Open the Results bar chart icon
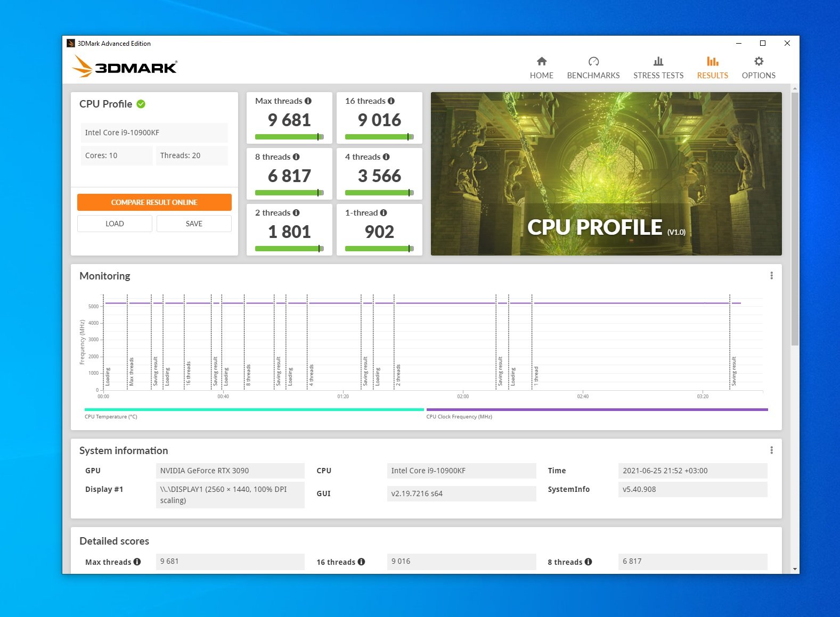 (x=712, y=61)
